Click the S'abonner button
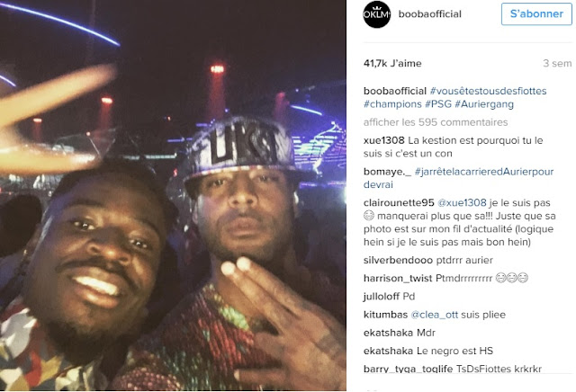The image size is (576, 392). (x=536, y=14)
